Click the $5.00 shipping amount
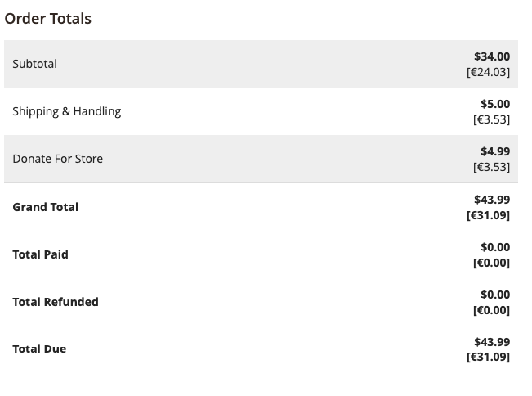Screen dimensions: 532x396 point(495,104)
